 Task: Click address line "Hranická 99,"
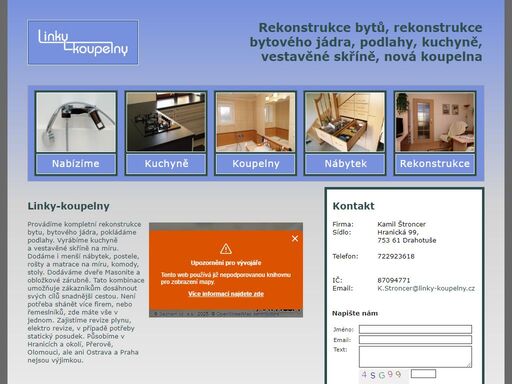398,232
